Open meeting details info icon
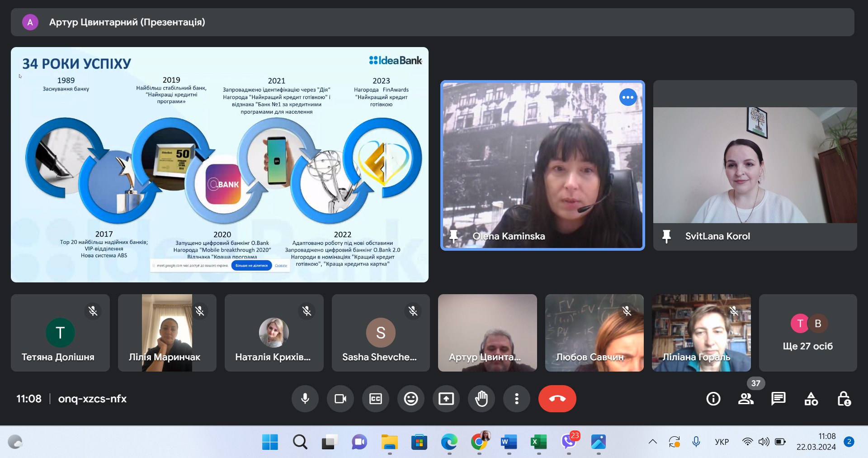868x458 pixels. point(713,399)
